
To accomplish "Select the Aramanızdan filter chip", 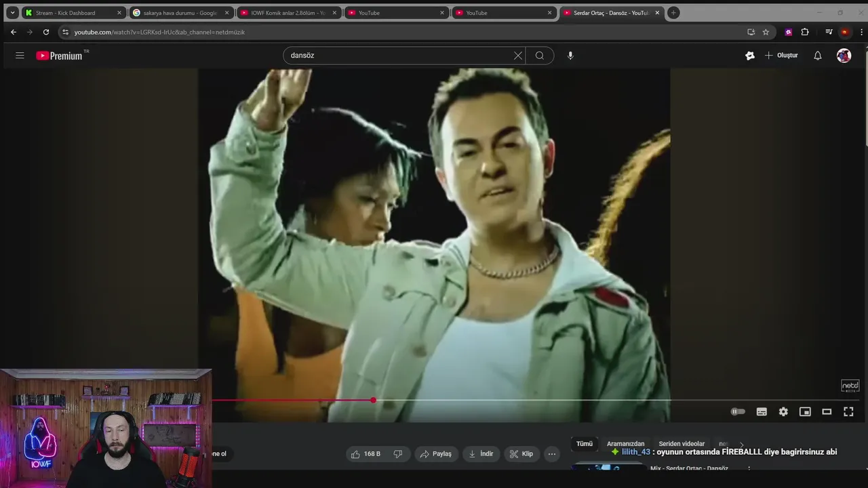I will (x=626, y=444).
